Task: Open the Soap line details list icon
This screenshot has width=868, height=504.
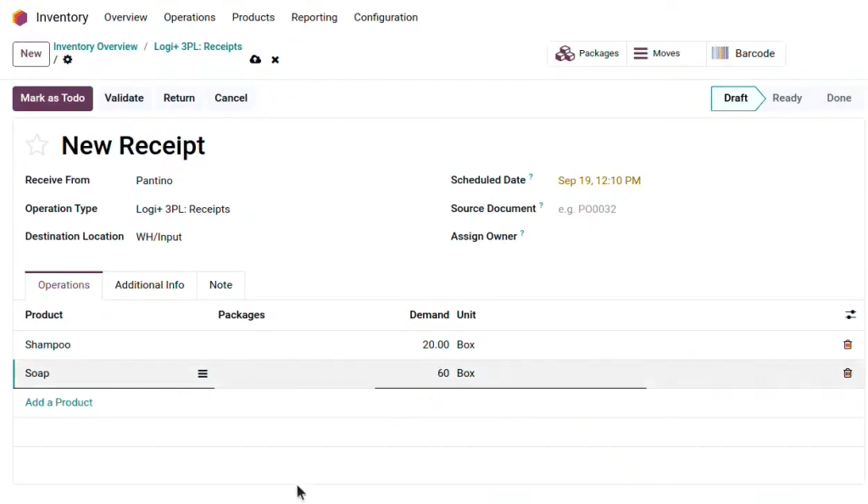Action: coord(203,373)
